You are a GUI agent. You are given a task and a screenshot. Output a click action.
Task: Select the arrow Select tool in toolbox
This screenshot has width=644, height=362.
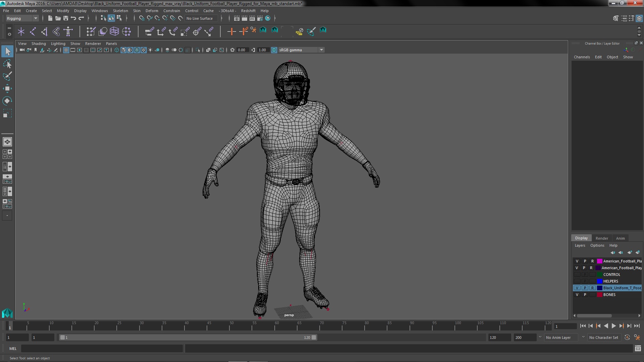tap(7, 51)
